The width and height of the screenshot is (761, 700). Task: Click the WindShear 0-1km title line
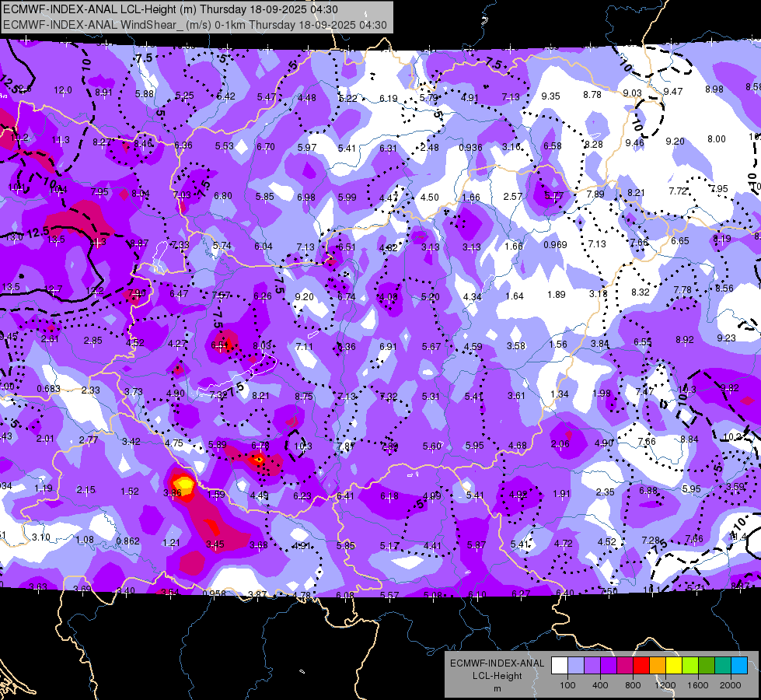pos(195,25)
